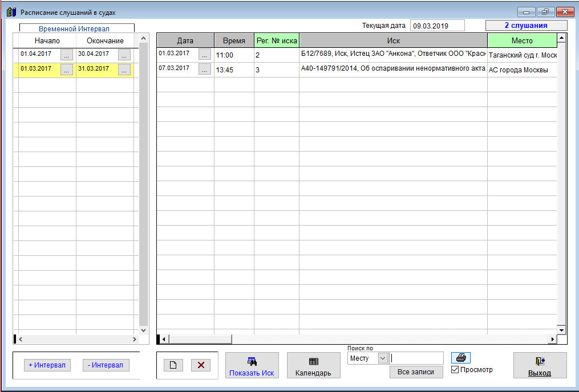The height and width of the screenshot is (392, 579).
Task: Open the Поиск по Месту dropdown
Action: coord(383,358)
